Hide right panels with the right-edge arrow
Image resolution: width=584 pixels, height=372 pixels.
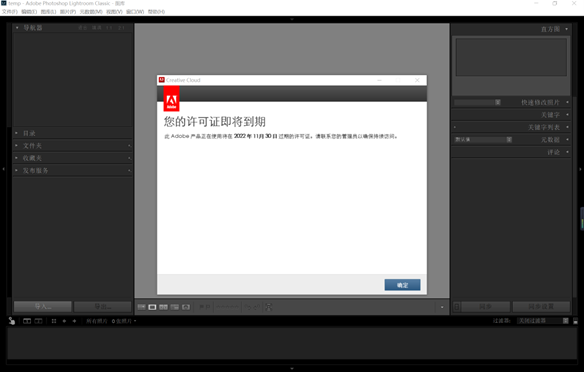tap(580, 169)
